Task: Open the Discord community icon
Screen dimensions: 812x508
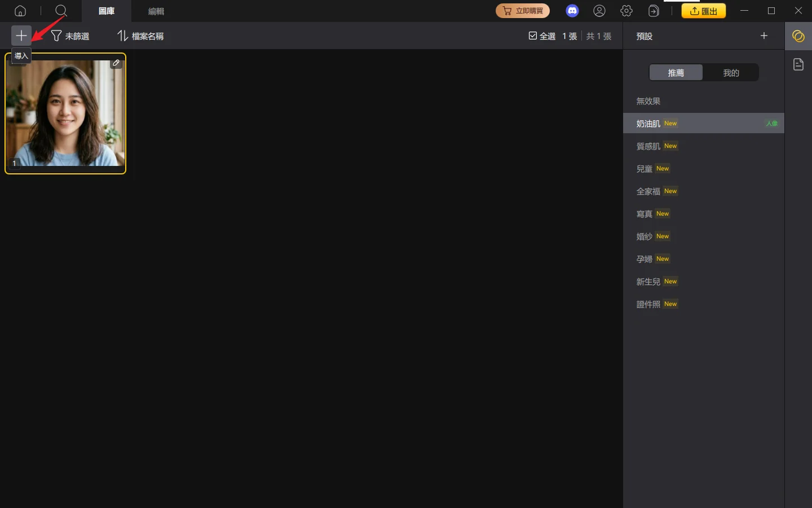Action: (572, 11)
